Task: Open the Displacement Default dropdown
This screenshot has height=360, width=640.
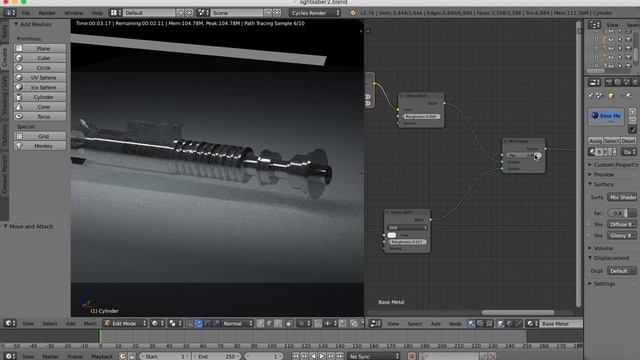Action: [x=622, y=271]
